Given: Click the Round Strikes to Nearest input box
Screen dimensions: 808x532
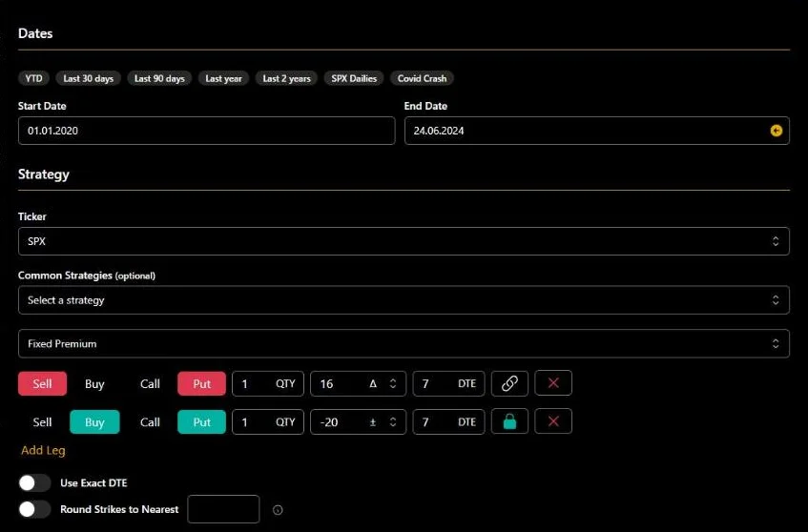Looking at the screenshot, I should tap(223, 509).
